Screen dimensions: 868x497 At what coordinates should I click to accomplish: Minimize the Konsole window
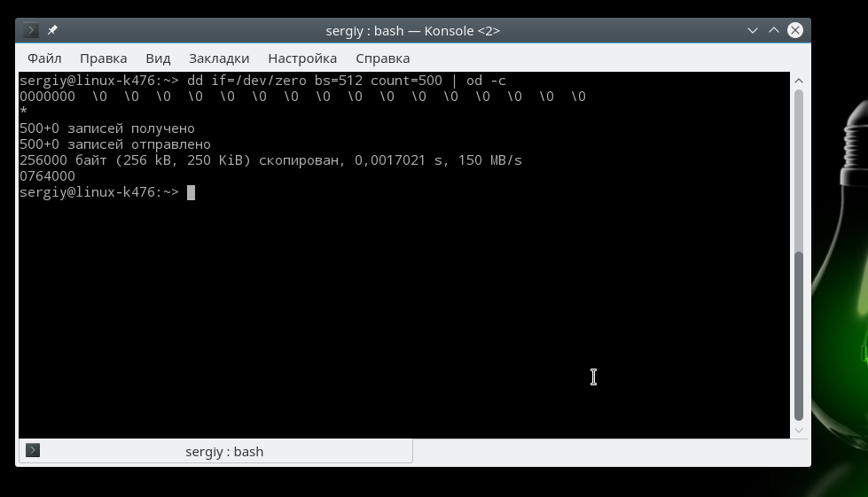753,30
